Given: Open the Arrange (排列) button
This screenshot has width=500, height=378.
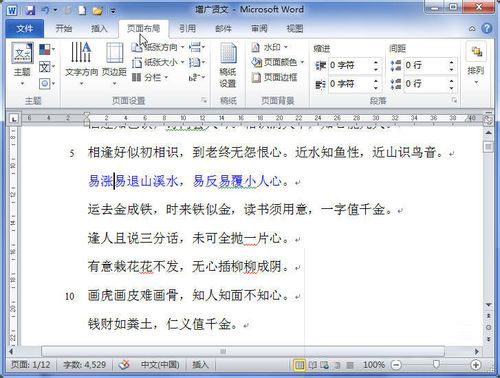Looking at the screenshot, I should coord(476,63).
